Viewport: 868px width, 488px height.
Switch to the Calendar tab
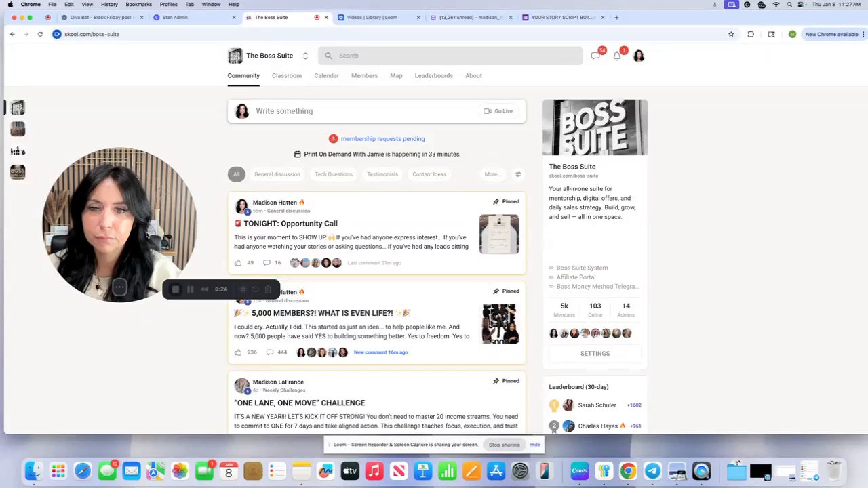pos(326,75)
